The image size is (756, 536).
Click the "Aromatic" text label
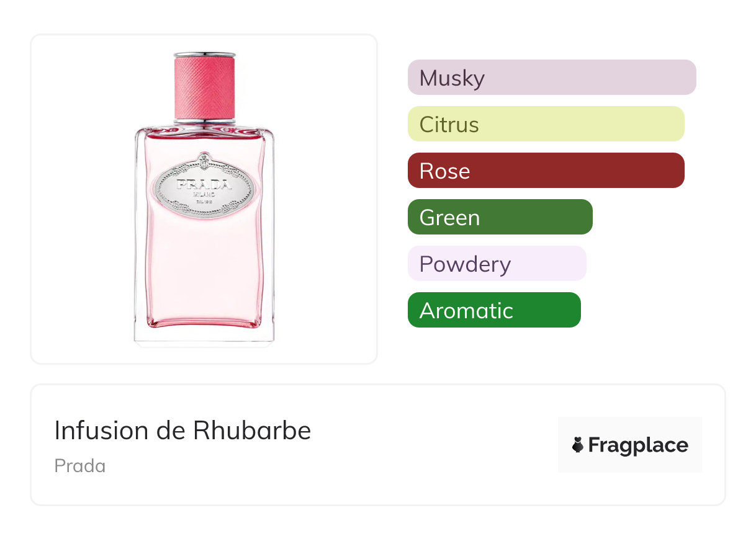[x=466, y=311]
